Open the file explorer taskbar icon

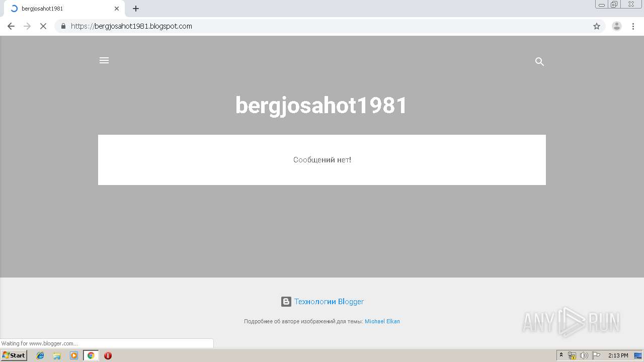pos(57,355)
